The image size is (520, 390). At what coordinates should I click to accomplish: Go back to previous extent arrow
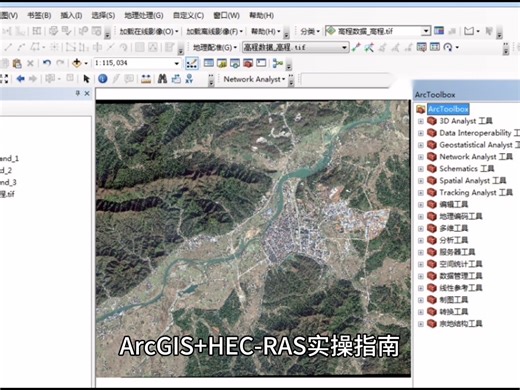coord(21,79)
